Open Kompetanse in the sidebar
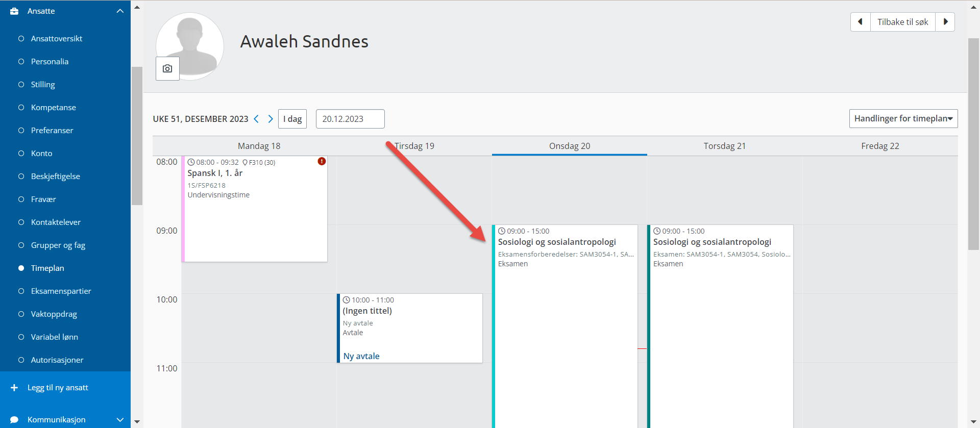The image size is (980, 428). pyautogui.click(x=53, y=108)
